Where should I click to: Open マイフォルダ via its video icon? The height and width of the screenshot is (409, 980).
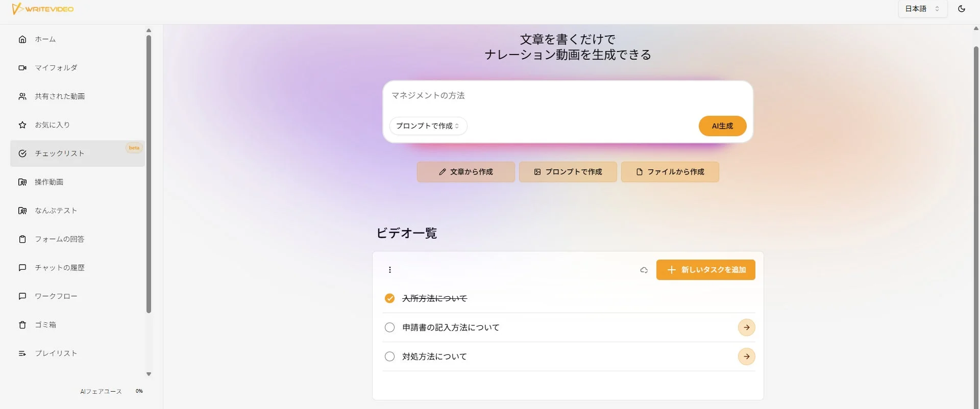pyautogui.click(x=22, y=67)
